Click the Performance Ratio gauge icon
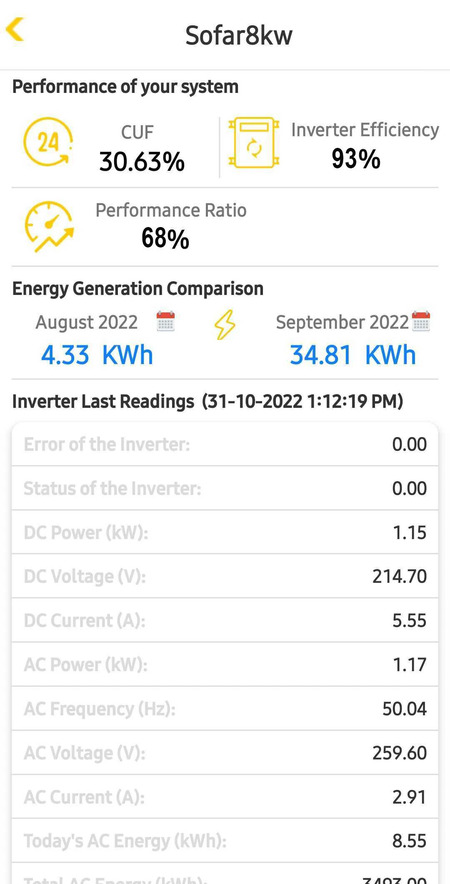450x884 pixels. 49,227
